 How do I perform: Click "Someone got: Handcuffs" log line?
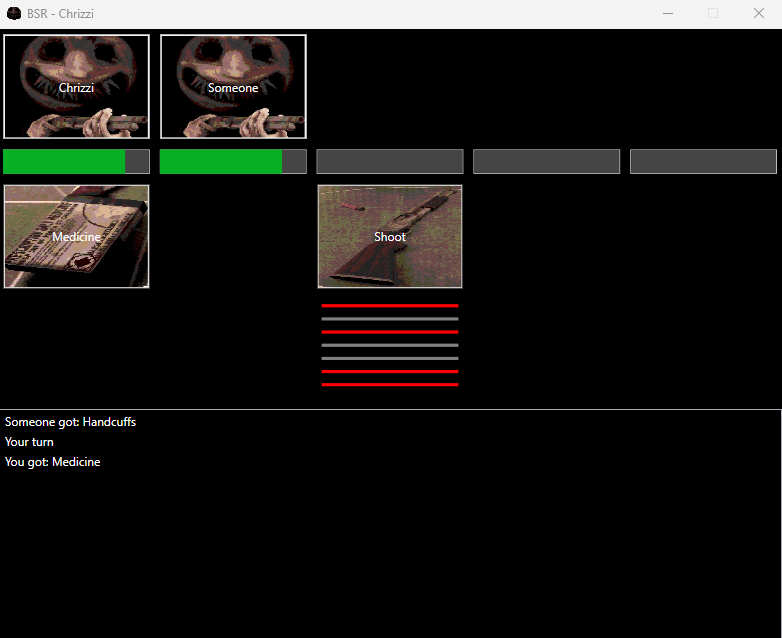(x=70, y=422)
